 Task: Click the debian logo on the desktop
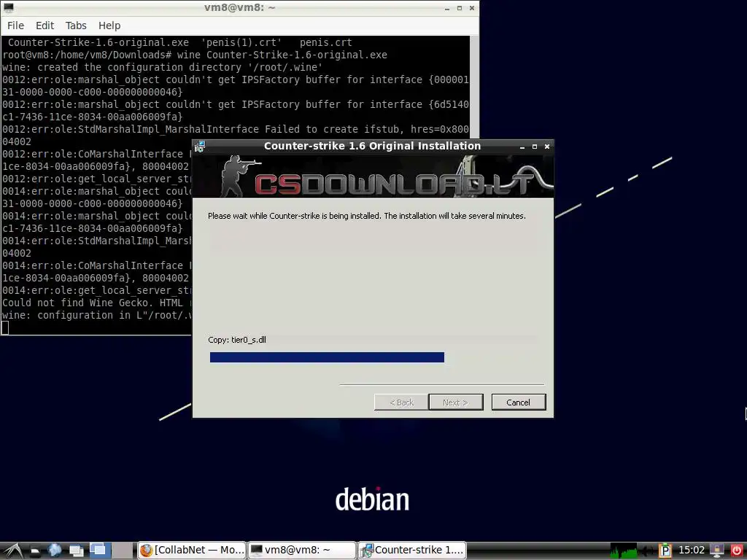[x=372, y=499]
